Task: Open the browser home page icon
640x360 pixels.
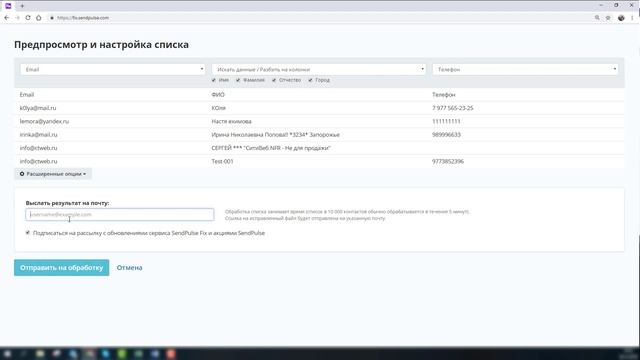Action: (39, 18)
